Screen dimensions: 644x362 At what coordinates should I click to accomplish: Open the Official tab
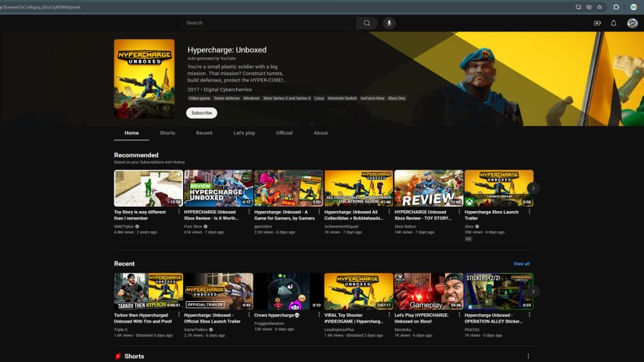284,133
